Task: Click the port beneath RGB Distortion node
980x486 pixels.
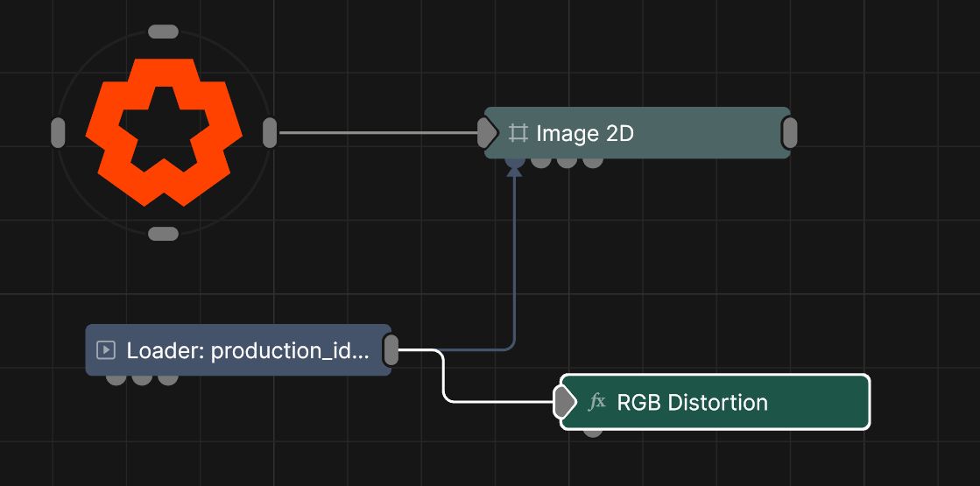Action: point(593,430)
